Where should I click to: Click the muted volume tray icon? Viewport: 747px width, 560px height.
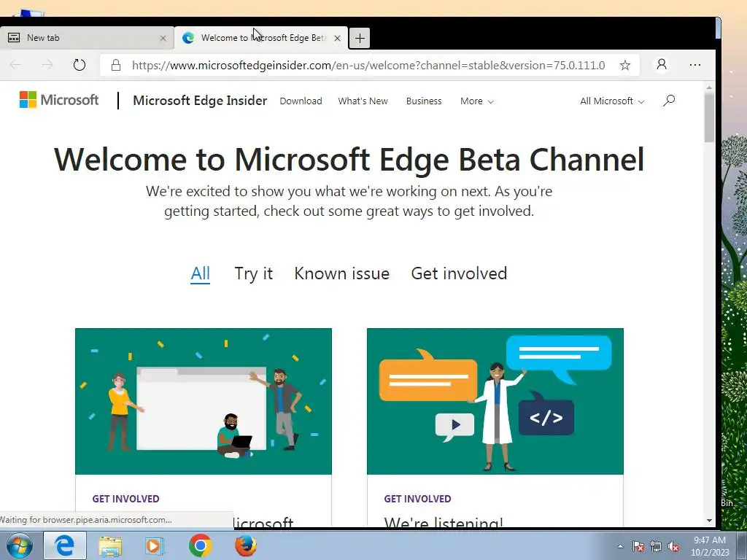[673, 547]
